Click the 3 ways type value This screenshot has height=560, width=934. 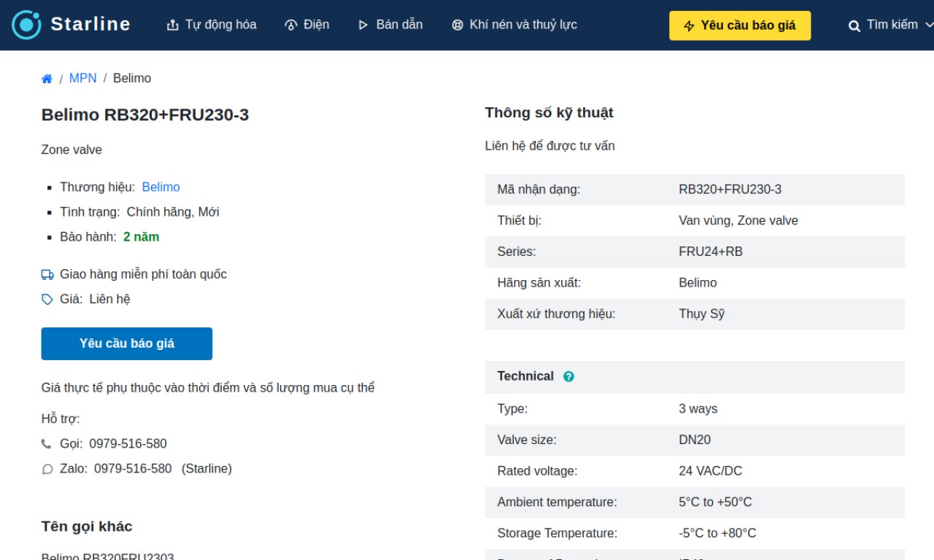click(x=698, y=408)
